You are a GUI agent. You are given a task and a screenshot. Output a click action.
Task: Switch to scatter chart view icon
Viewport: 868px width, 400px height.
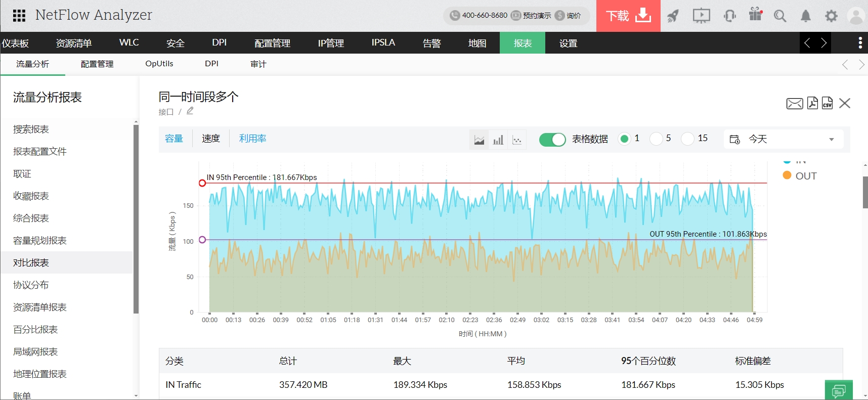(x=517, y=140)
